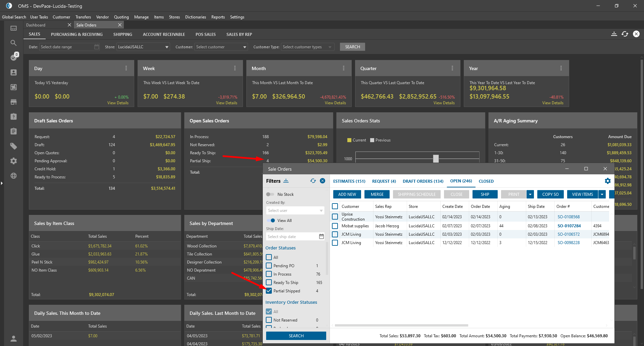This screenshot has width=644, height=346.
Task: Check the Ready To Ship status checkbox
Action: click(269, 283)
